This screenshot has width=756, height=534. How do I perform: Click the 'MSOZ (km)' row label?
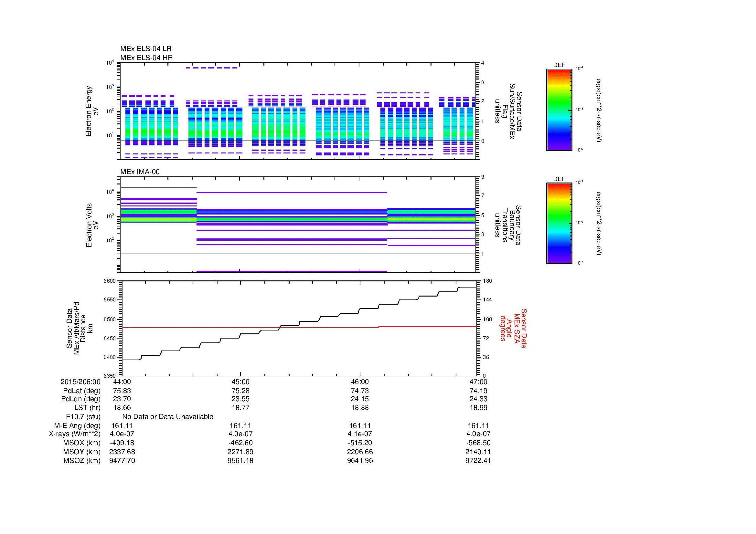tap(82, 461)
